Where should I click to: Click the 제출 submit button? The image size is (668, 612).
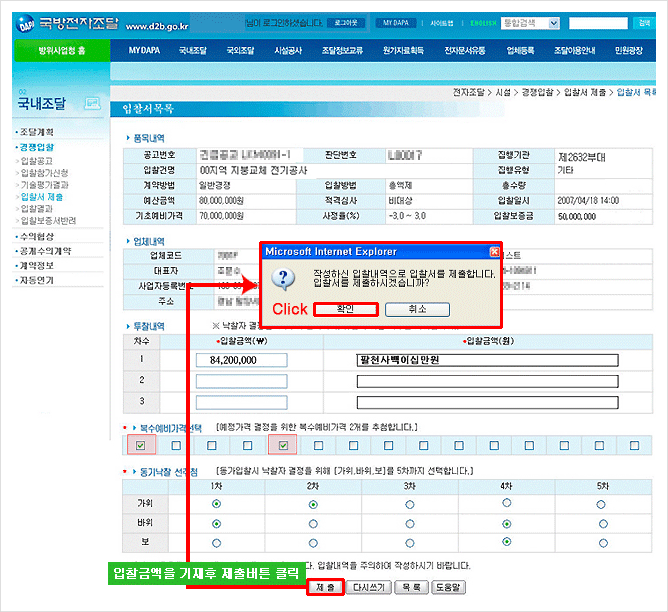pos(322,587)
